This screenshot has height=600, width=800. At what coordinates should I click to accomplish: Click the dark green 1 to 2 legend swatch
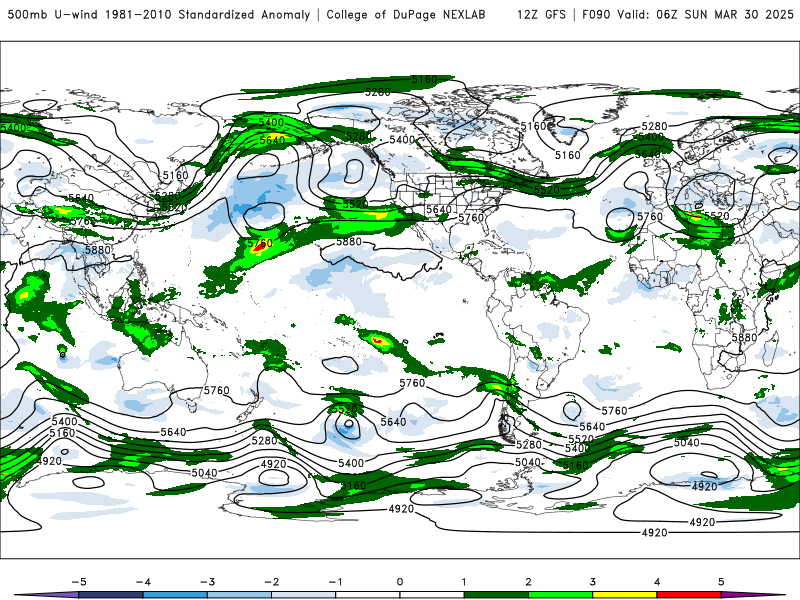[496, 595]
